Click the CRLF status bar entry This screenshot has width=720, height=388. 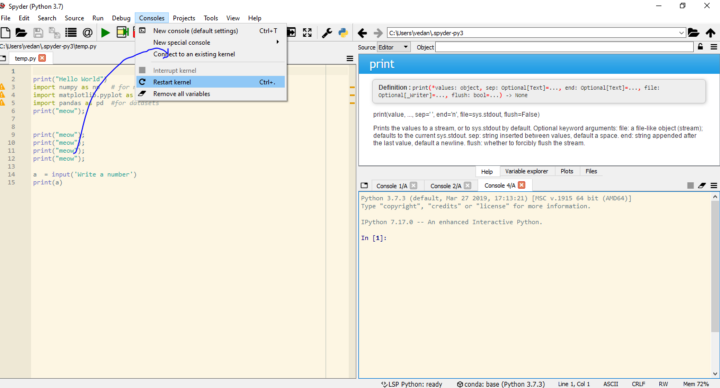[x=638, y=384]
